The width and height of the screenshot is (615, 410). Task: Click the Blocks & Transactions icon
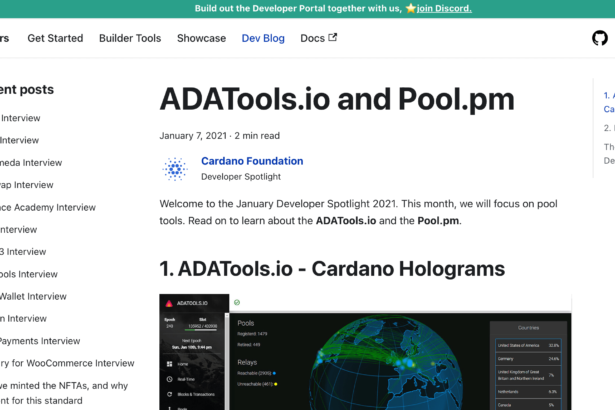pos(169,396)
